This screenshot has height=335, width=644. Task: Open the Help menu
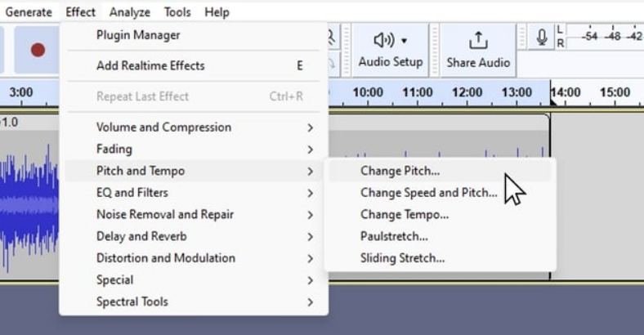pyautogui.click(x=217, y=12)
